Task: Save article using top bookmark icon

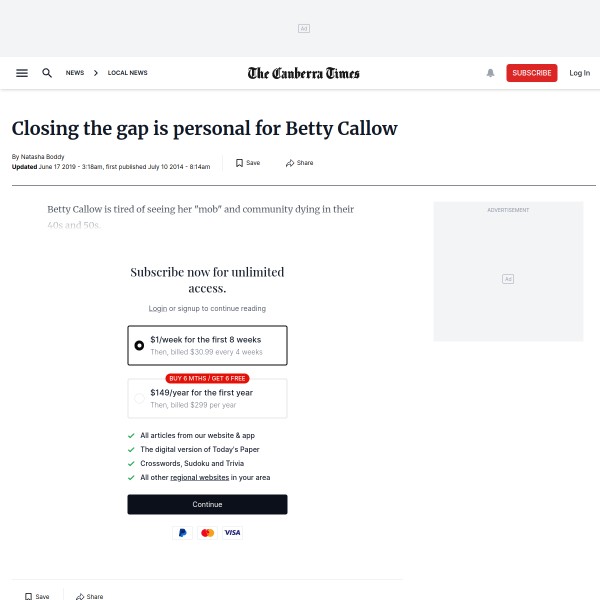Action: pyautogui.click(x=240, y=163)
